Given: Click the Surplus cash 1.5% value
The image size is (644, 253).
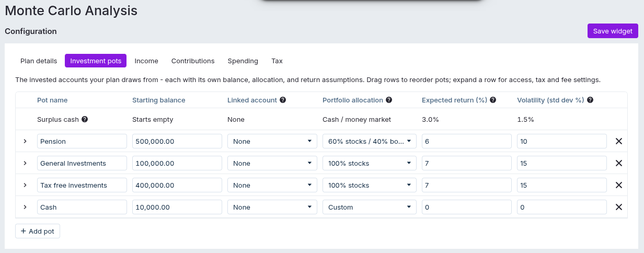Looking at the screenshot, I should click(x=525, y=119).
